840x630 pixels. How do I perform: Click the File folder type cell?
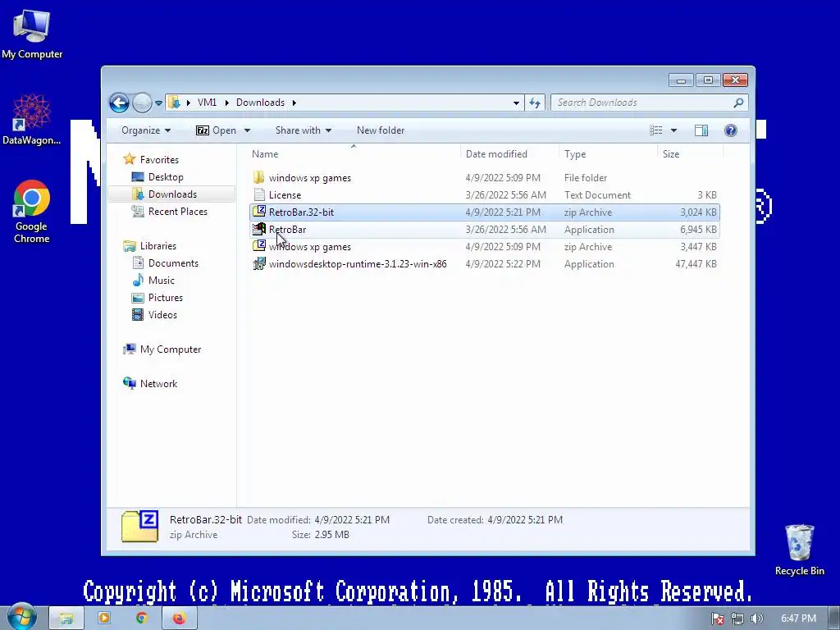click(586, 178)
